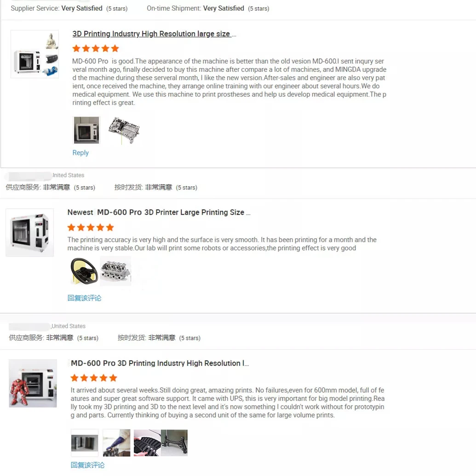This screenshot has height=476, width=476.
Task: Open Newest MD-600 Pro 3D Printer product title
Action: click(159, 212)
